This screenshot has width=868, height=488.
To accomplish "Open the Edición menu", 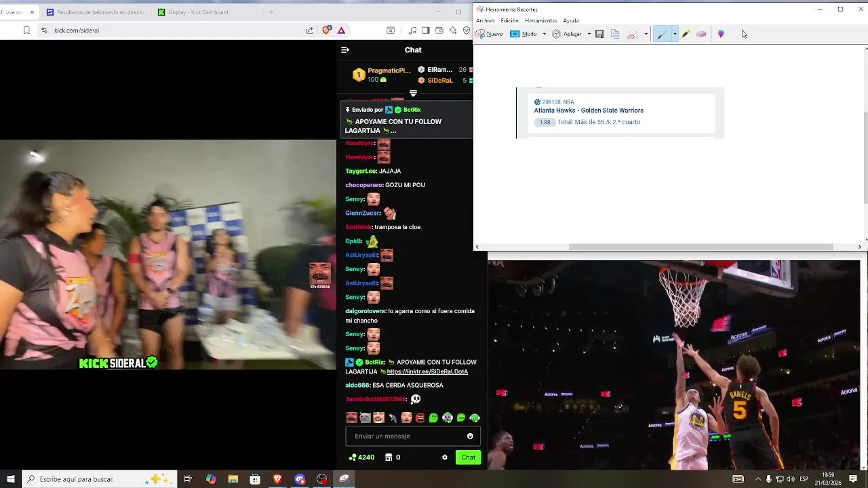I will pos(509,20).
